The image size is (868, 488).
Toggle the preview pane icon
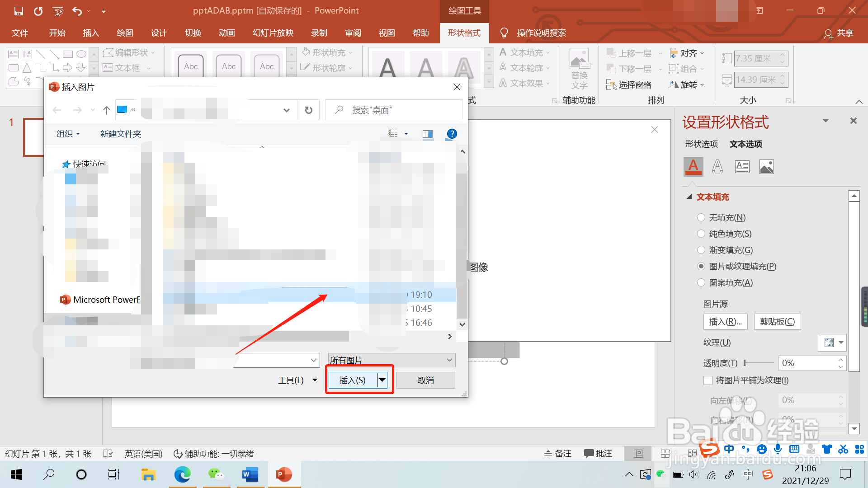[427, 134]
